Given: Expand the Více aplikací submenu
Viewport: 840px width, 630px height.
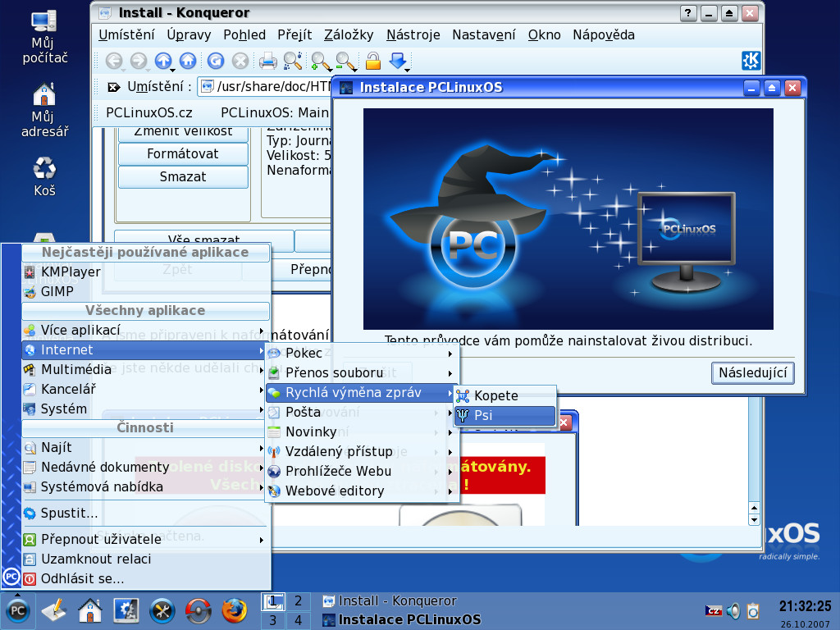Looking at the screenshot, I should click(146, 330).
